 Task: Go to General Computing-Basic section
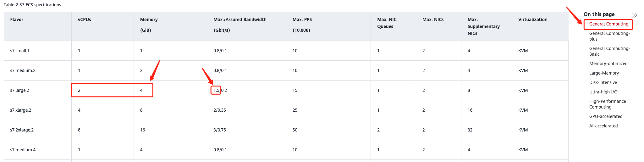(609, 51)
